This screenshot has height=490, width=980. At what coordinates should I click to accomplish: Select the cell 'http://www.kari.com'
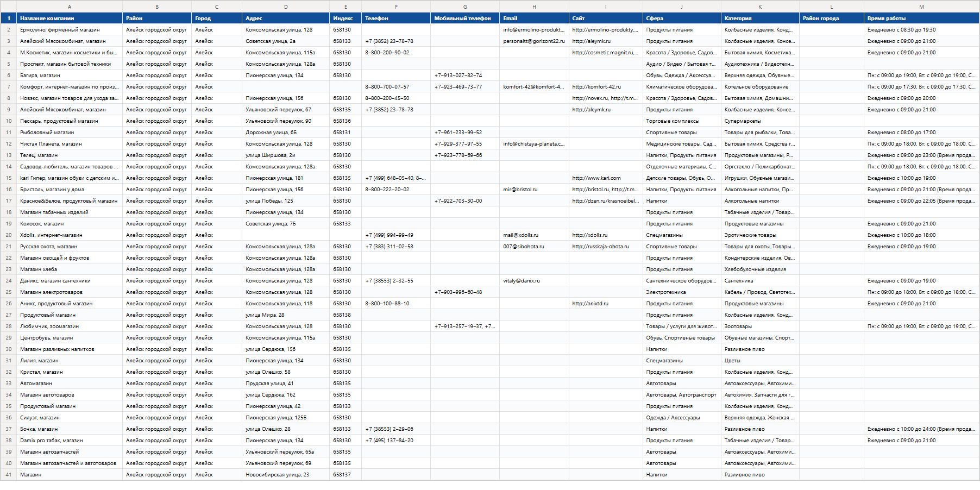click(606, 178)
